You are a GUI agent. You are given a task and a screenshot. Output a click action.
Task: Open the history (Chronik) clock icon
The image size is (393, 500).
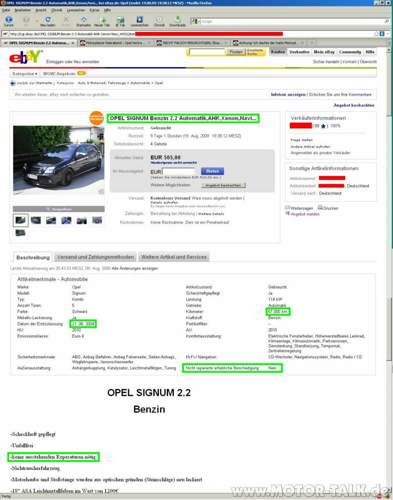pos(159,20)
